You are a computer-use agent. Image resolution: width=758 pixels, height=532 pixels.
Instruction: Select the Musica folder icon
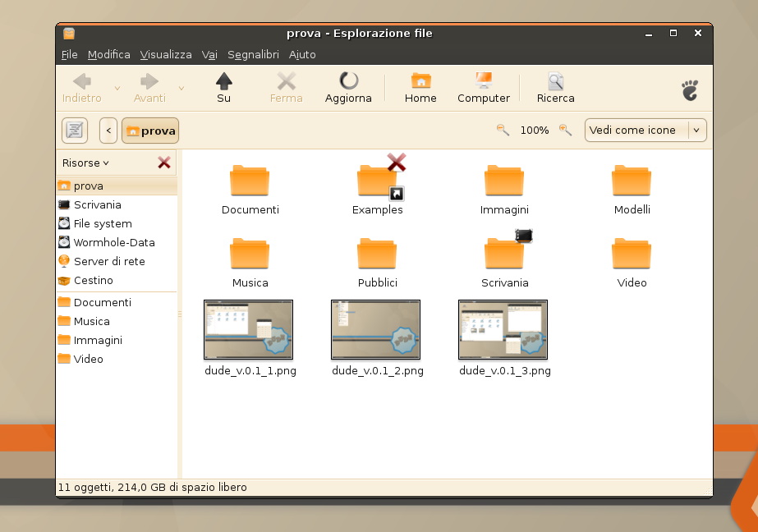tap(250, 254)
